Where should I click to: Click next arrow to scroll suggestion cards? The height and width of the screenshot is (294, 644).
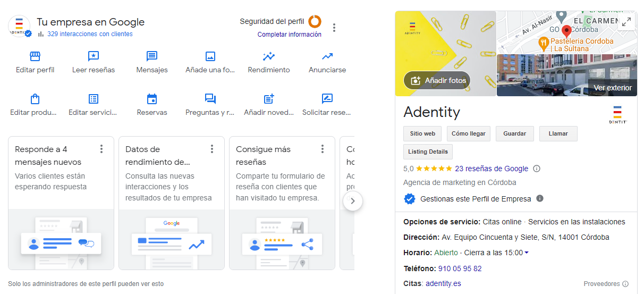point(353,201)
